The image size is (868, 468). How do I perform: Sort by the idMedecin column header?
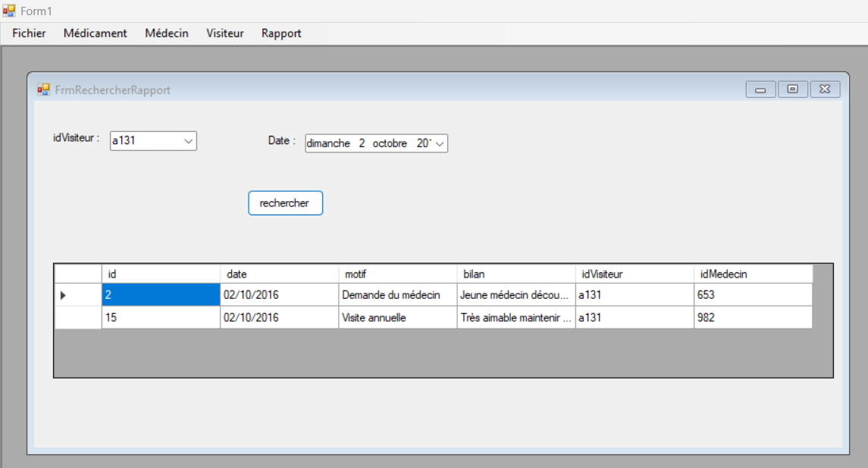pos(752,274)
